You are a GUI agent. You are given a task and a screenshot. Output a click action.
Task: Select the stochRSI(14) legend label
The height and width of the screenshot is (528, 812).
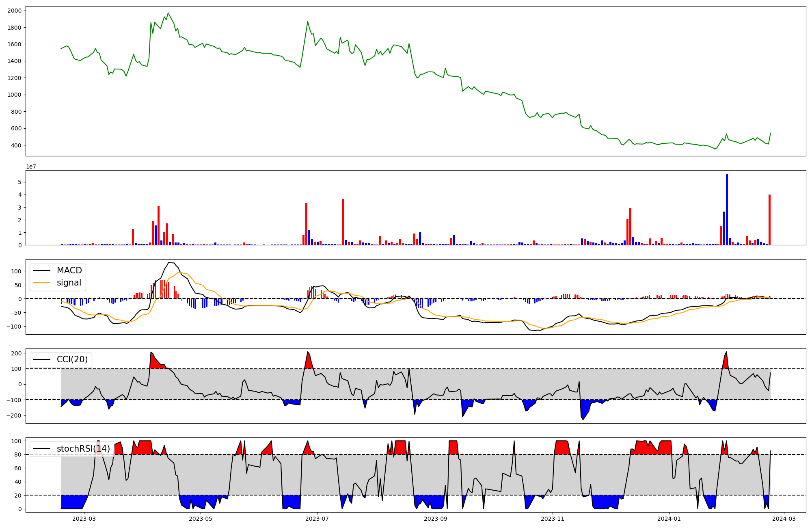tap(83, 448)
